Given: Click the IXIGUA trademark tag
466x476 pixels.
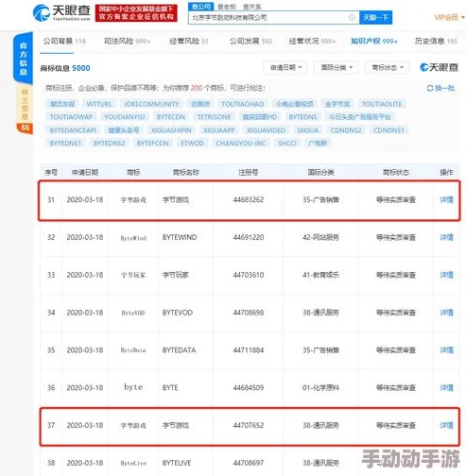Looking at the screenshot, I should click(x=308, y=130).
